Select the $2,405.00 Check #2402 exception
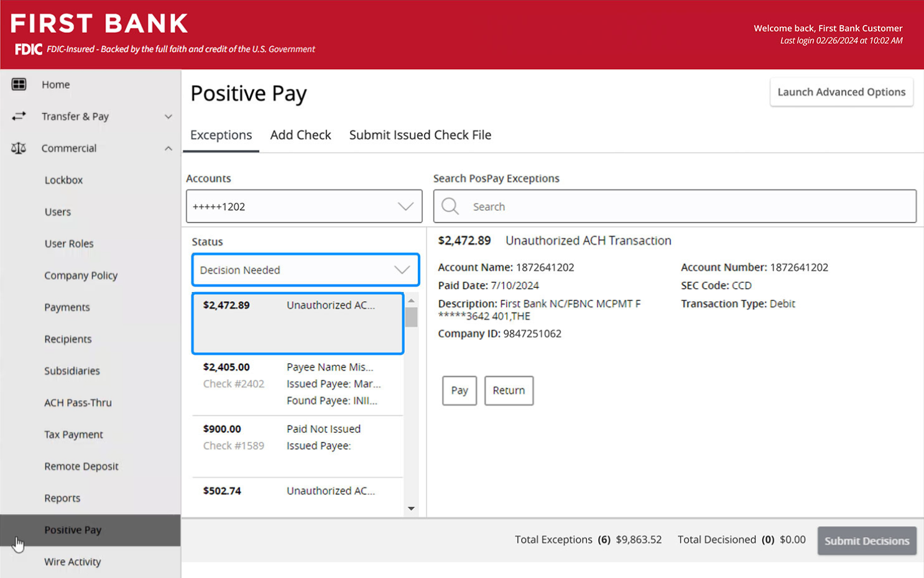 [x=297, y=384]
